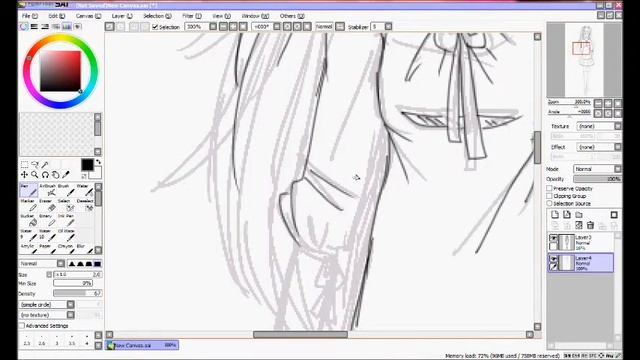The image size is (640, 360).
Task: Click the navigator preview thumbnail
Action: (x=584, y=60)
